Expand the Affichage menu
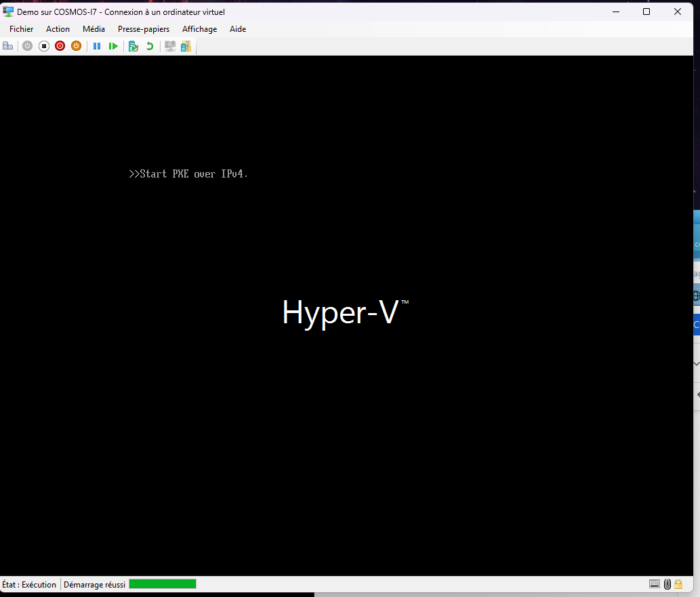700x597 pixels. pyautogui.click(x=199, y=29)
